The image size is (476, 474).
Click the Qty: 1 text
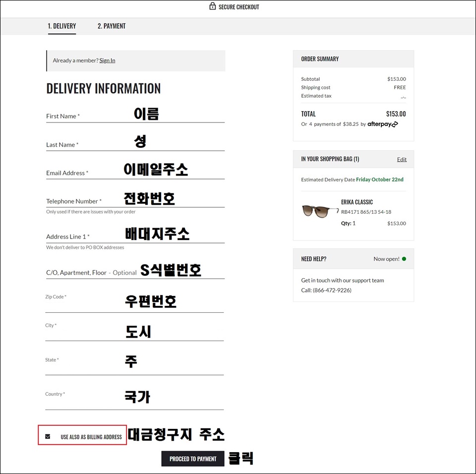(348, 223)
